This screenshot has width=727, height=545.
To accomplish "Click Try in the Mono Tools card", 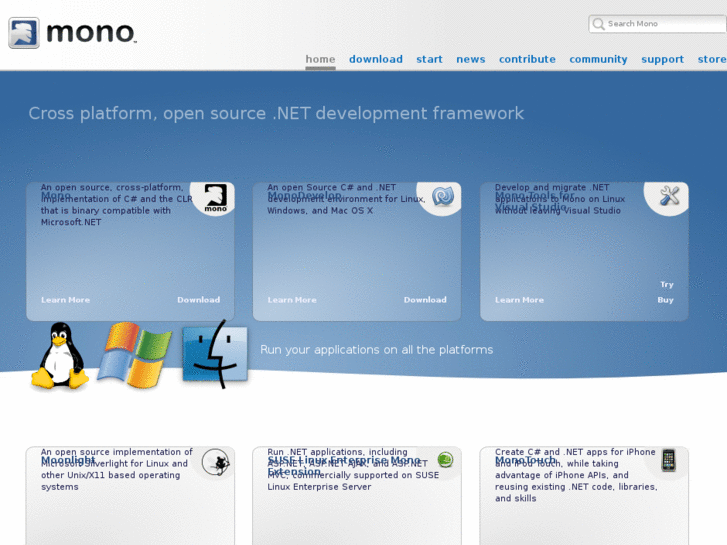I will 666,285.
